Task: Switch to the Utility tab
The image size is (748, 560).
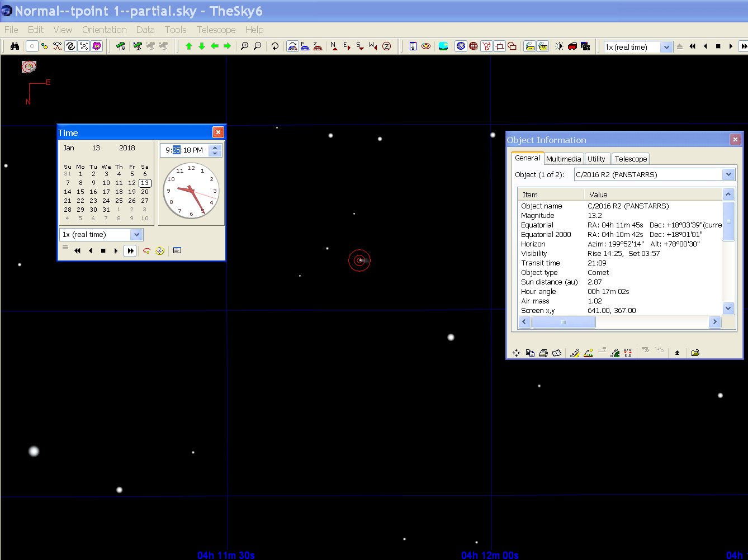Action: point(596,159)
